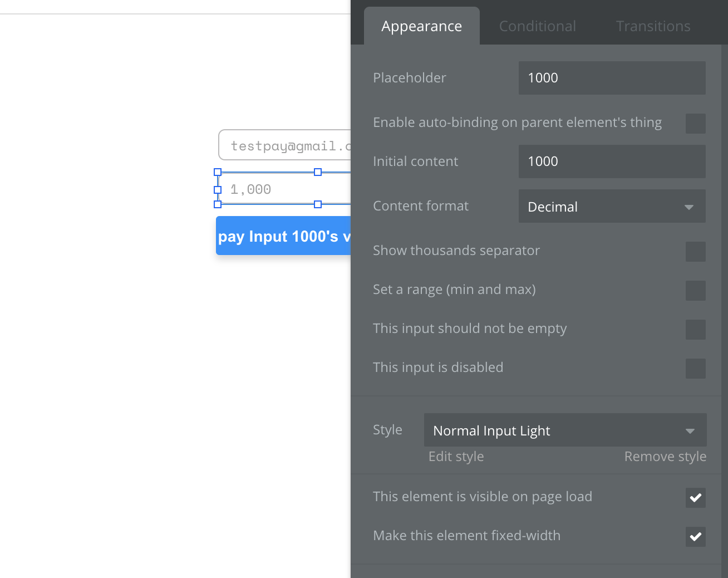Open the Transitions tab
The height and width of the screenshot is (578, 728).
pyautogui.click(x=653, y=26)
